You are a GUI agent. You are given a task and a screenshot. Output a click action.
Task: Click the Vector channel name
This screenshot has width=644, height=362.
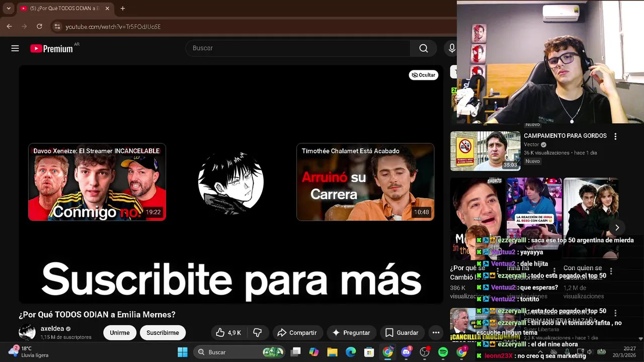(531, 144)
